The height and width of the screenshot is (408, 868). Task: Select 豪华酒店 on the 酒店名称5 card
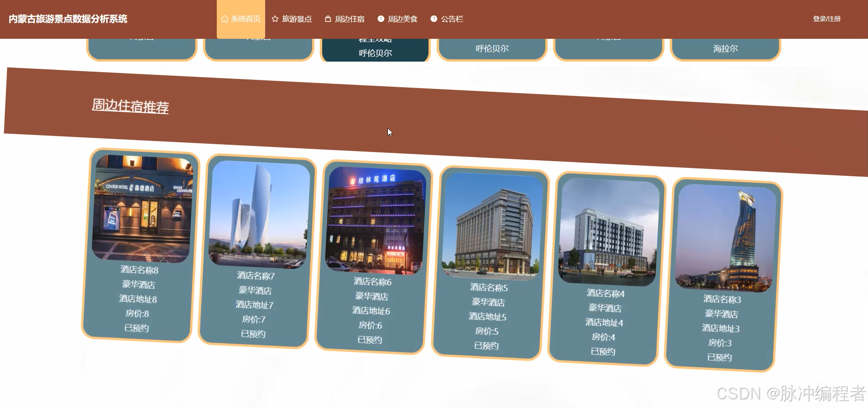(x=488, y=302)
